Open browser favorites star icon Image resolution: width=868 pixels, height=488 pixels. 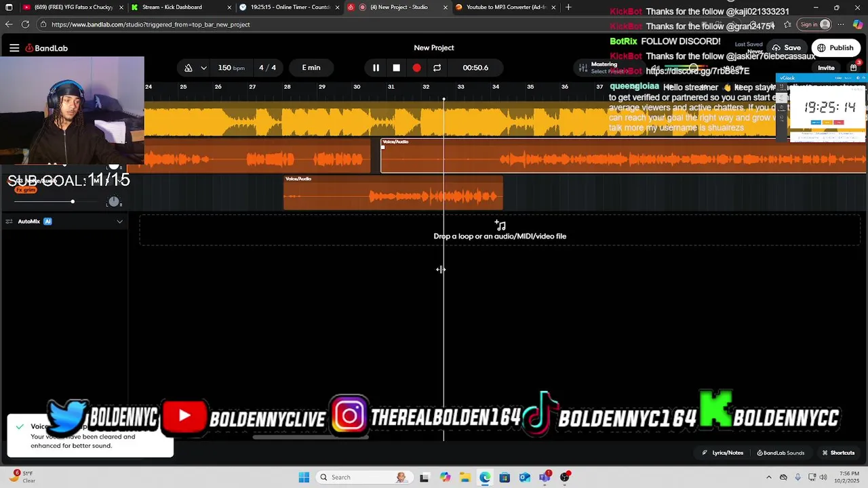787,24
